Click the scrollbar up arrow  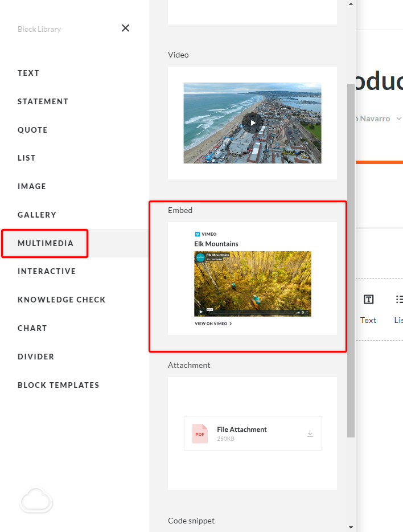(351, 4)
